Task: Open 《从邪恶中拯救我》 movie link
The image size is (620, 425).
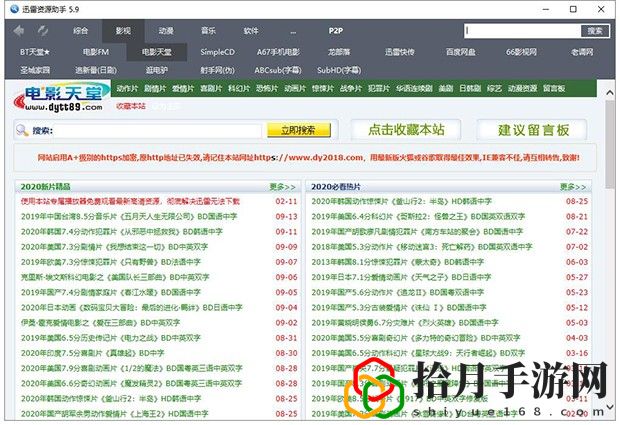Action: click(122, 232)
